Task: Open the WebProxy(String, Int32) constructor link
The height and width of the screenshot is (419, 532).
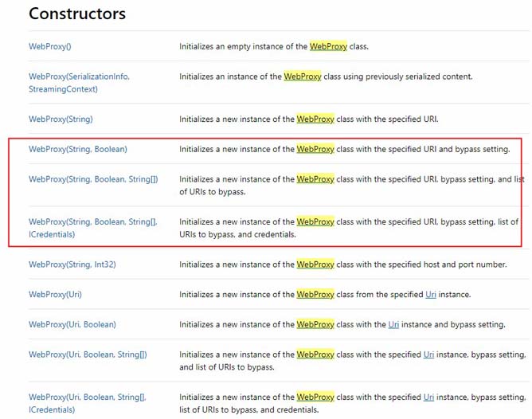Action: [72, 264]
